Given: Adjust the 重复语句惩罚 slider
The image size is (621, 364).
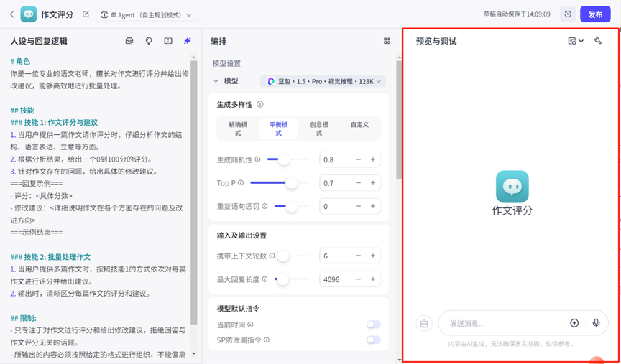Looking at the screenshot, I should pos(292,206).
